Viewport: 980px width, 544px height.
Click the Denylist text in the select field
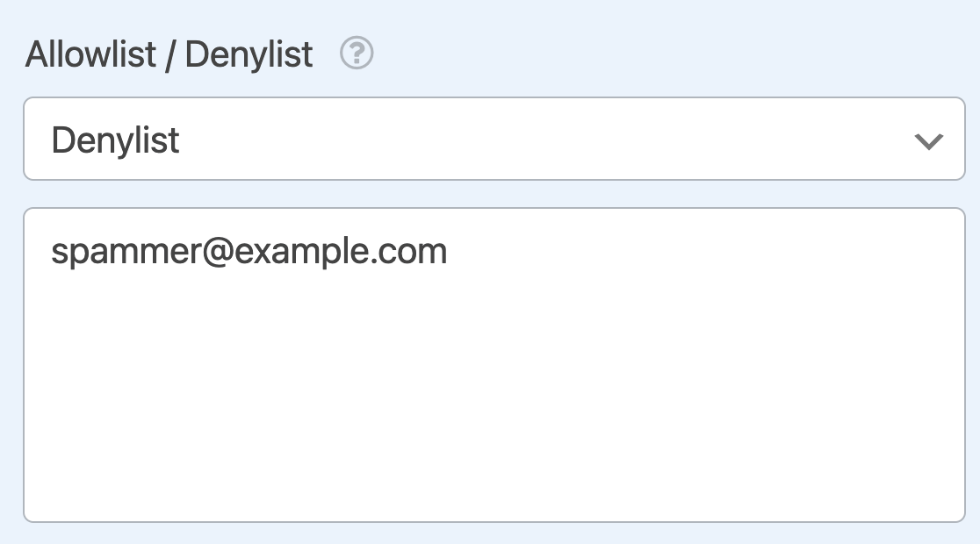[116, 140]
